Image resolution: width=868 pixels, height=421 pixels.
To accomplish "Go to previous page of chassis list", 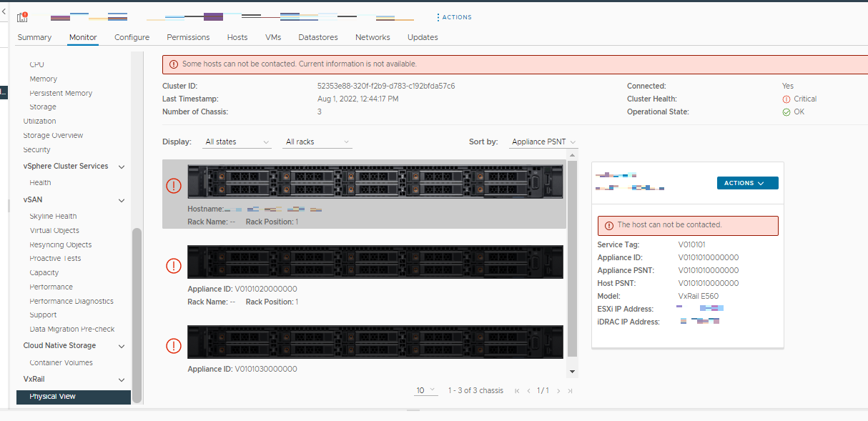I will coord(529,391).
